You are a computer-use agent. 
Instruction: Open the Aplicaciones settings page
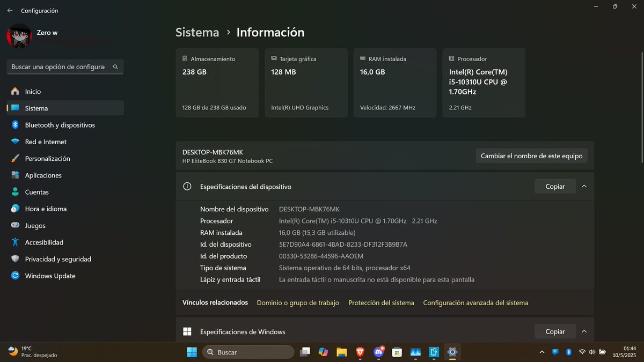coord(65,175)
